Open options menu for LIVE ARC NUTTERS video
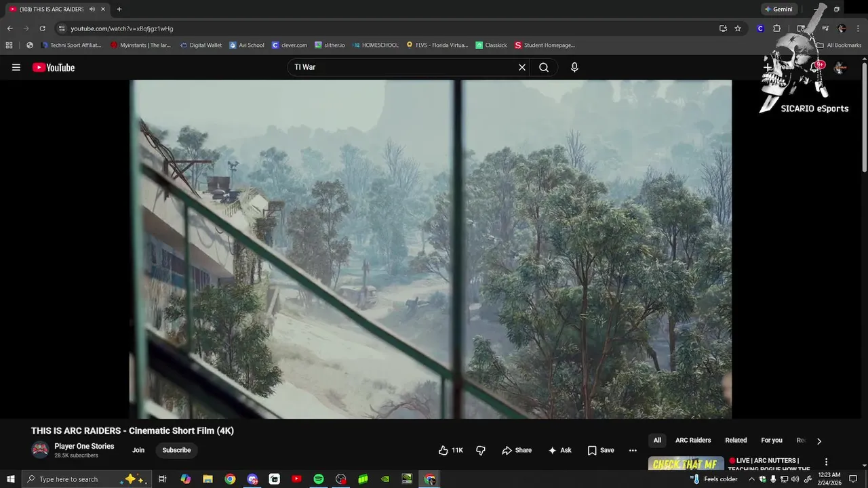 (x=826, y=462)
